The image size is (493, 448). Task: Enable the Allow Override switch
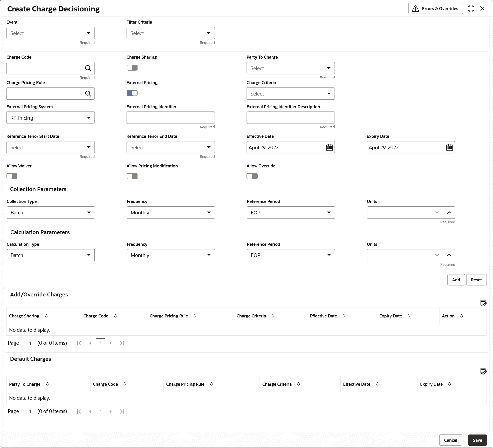252,177
